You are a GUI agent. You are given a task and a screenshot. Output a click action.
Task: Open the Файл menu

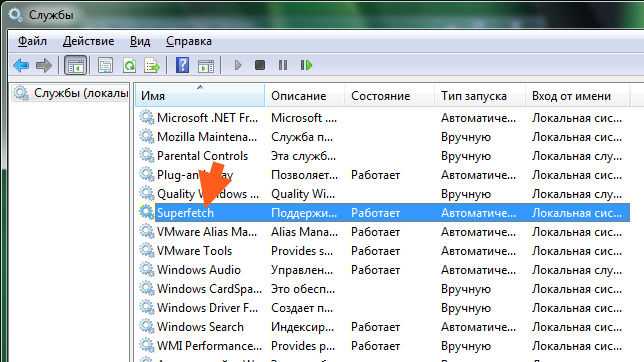click(x=32, y=41)
